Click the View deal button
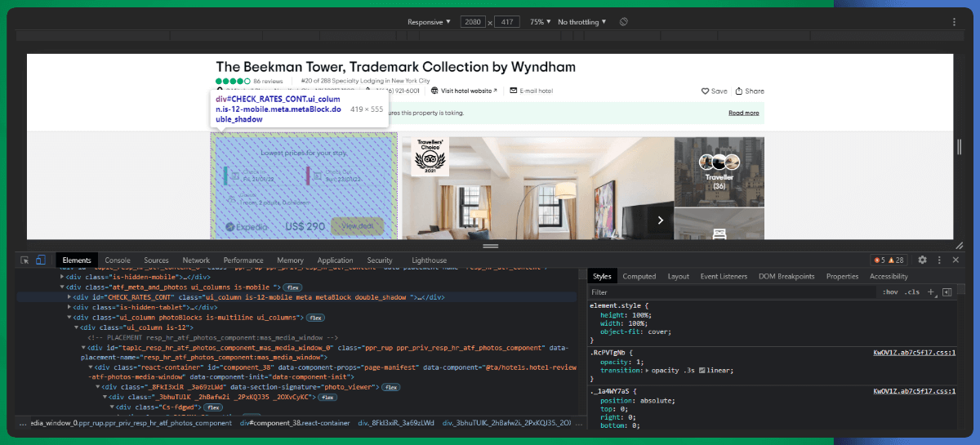The image size is (980, 445). [x=358, y=226]
